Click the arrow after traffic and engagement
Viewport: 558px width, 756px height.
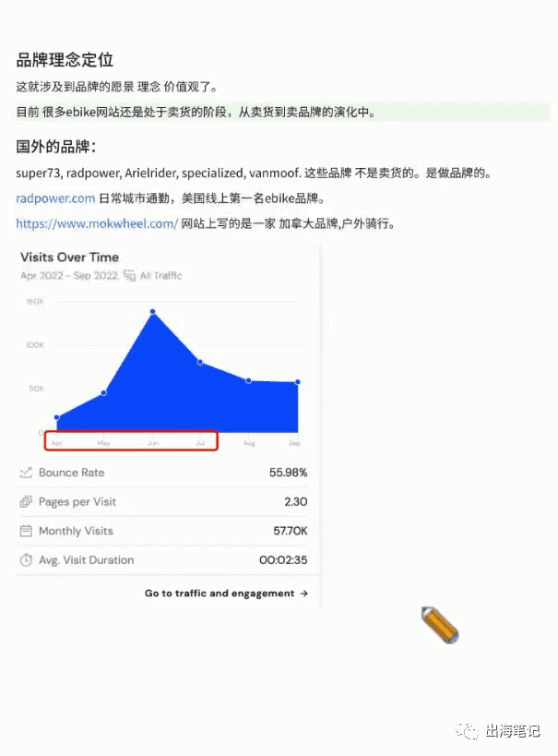(303, 594)
